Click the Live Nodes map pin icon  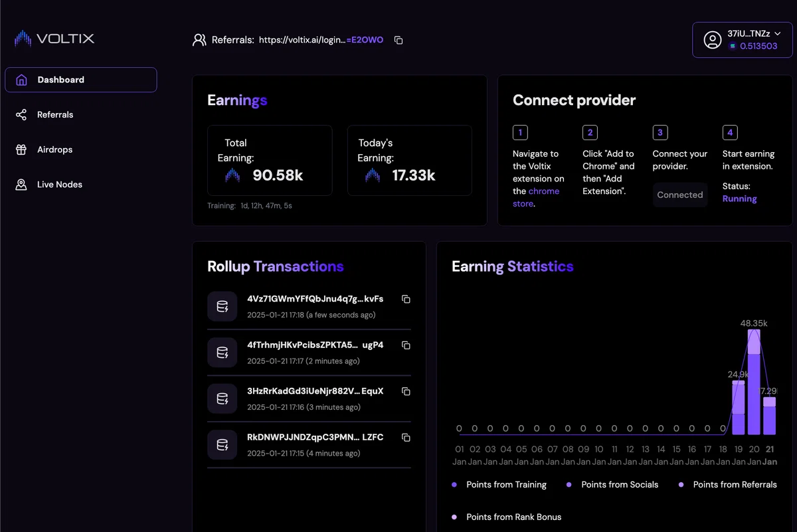tap(21, 185)
